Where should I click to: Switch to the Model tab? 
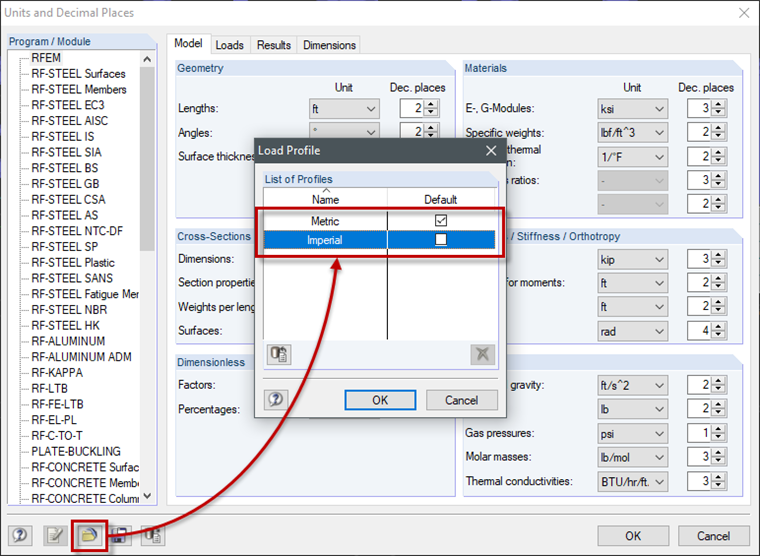(x=188, y=44)
